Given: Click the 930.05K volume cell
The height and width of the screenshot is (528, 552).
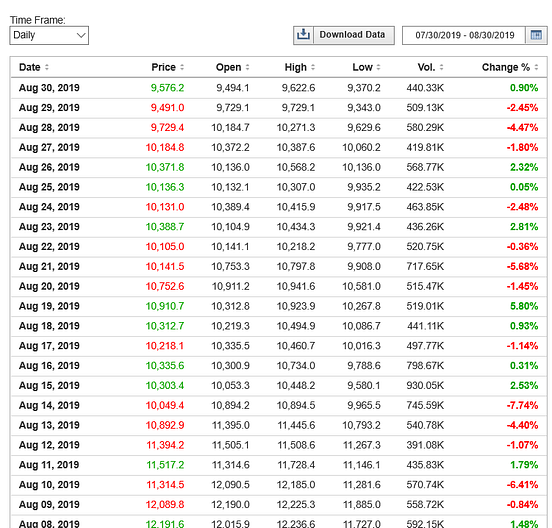Looking at the screenshot, I should tap(425, 385).
